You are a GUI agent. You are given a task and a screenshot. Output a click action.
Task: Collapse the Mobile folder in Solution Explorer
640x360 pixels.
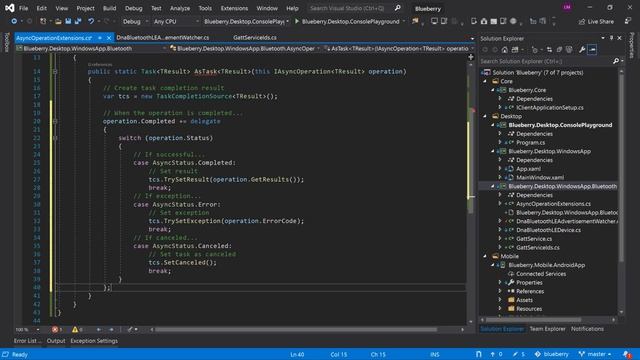click(485, 256)
